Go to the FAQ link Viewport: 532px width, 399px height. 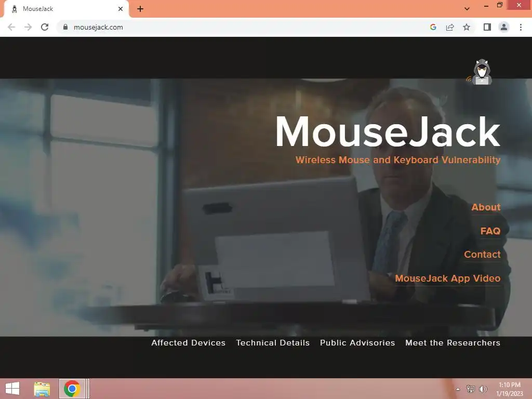[x=490, y=231]
